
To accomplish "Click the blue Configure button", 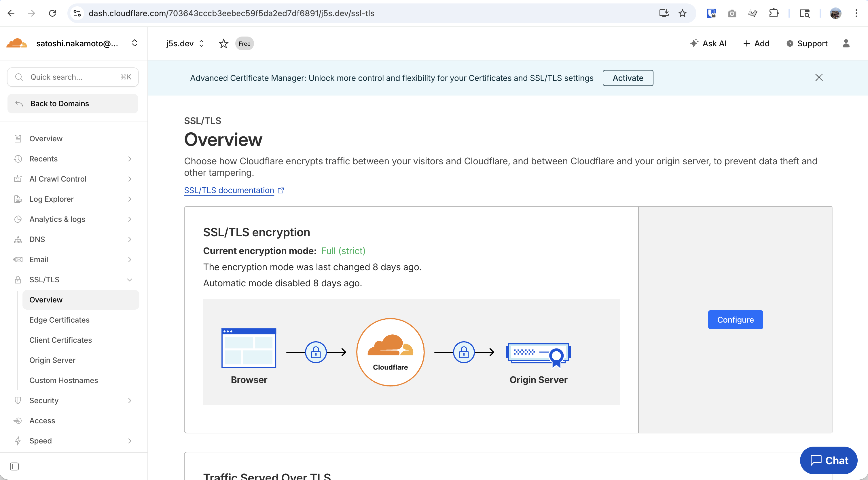I will (735, 320).
